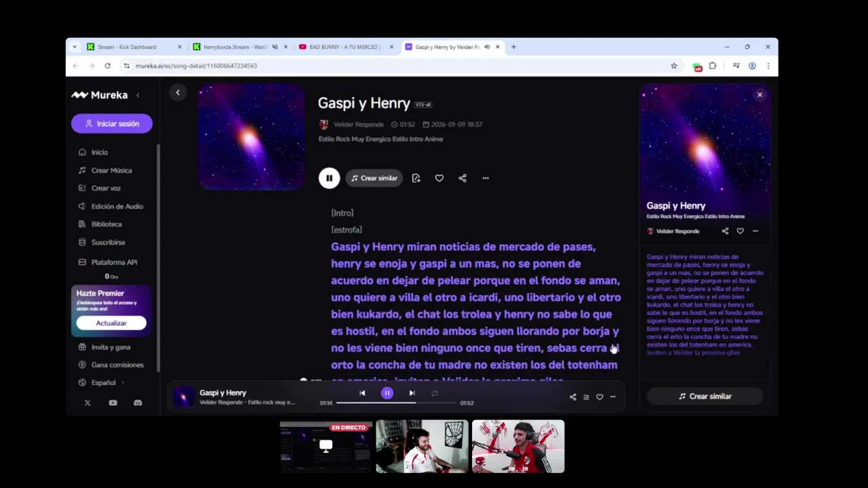Image resolution: width=868 pixels, height=488 pixels.
Task: Click the Mureka logo
Action: [100, 96]
